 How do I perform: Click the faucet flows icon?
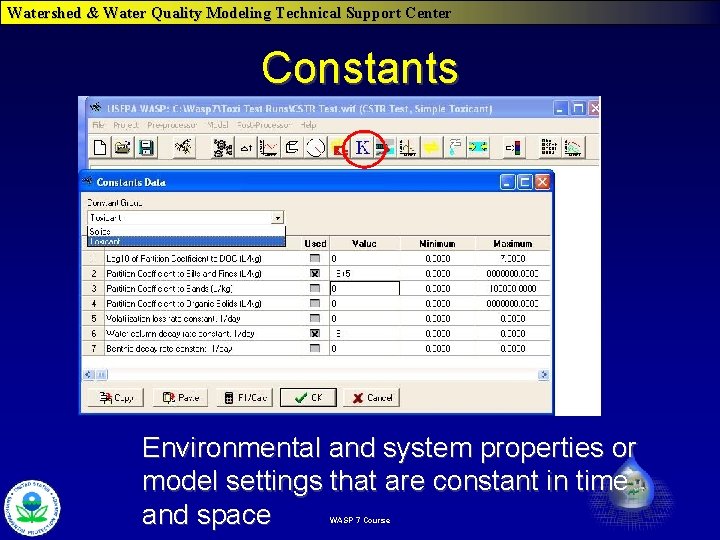(455, 147)
